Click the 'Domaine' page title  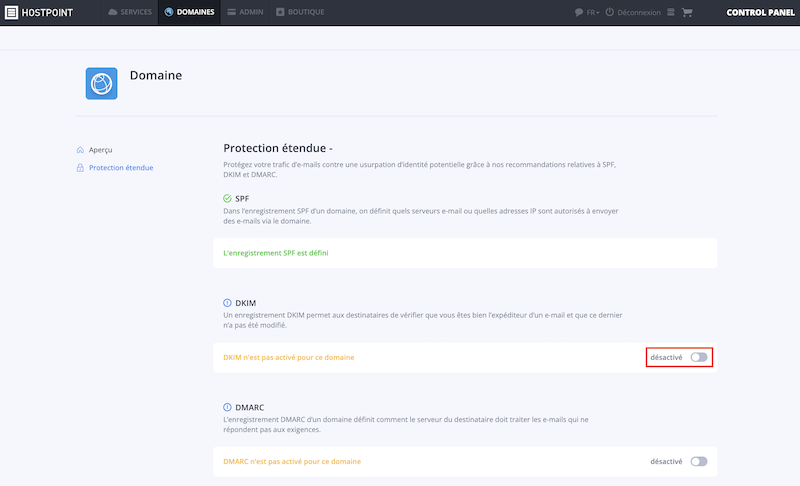click(156, 75)
